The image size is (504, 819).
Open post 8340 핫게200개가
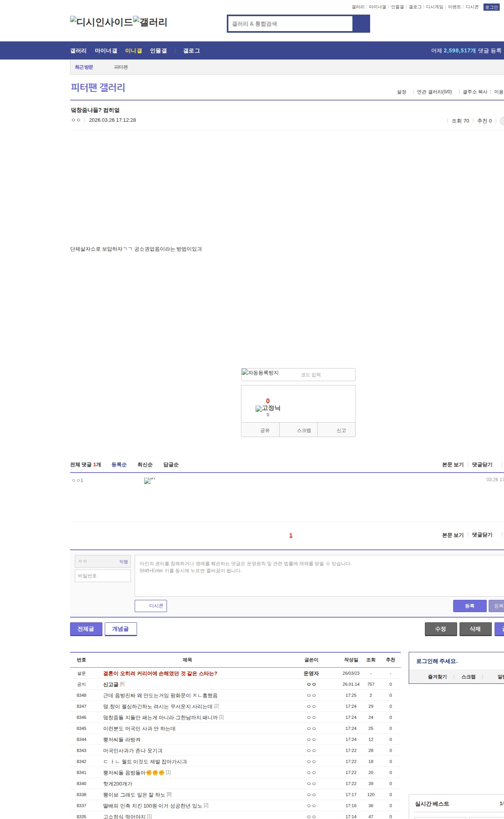(118, 784)
